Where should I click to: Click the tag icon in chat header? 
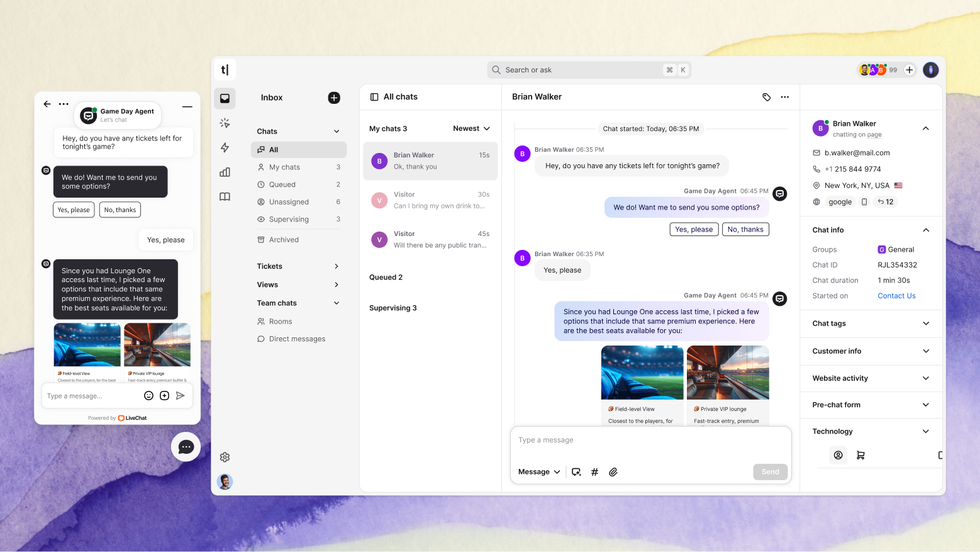coord(766,97)
